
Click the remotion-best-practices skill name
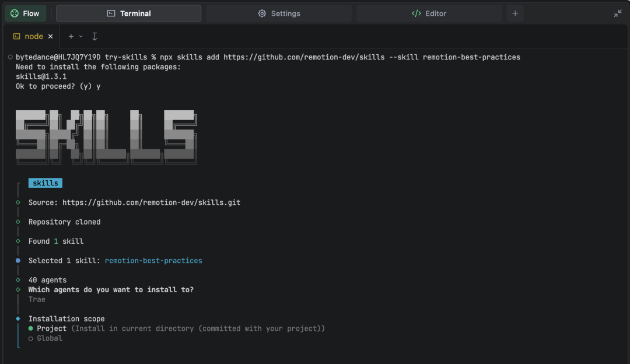click(x=153, y=261)
